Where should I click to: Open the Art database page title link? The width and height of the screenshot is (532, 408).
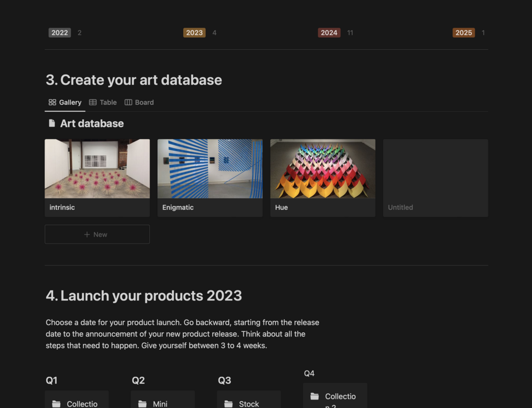coord(92,123)
